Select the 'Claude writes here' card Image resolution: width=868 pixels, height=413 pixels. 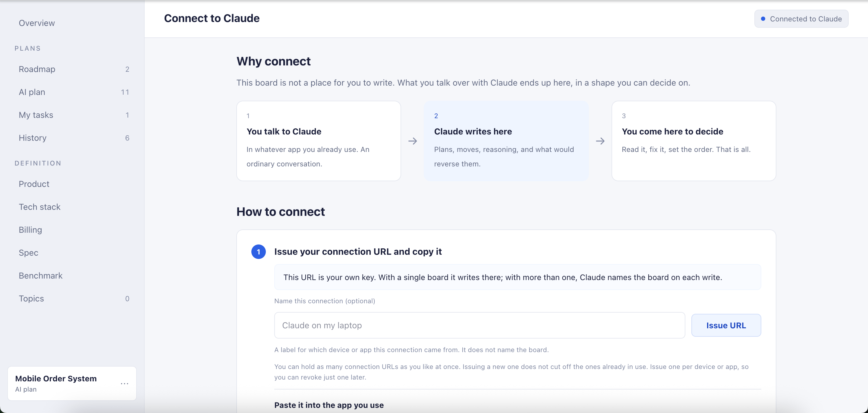[506, 141]
